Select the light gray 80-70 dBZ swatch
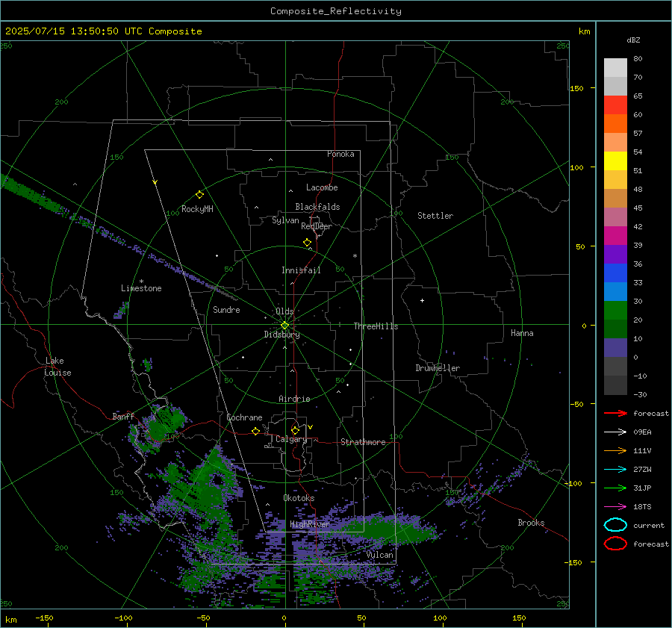The width and height of the screenshot is (672, 628). tap(615, 68)
